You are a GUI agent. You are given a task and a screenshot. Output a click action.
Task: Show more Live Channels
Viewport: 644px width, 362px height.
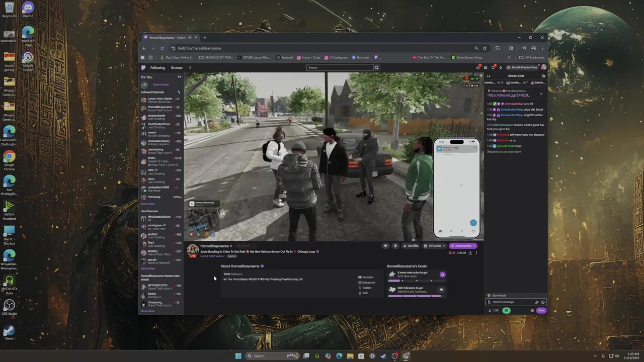click(148, 268)
